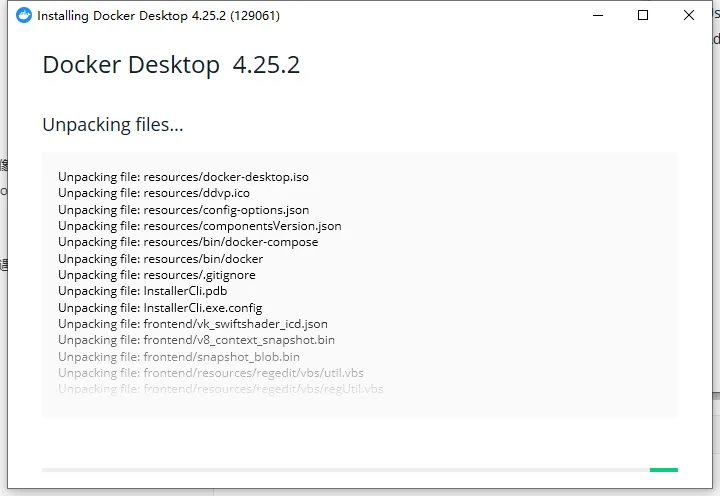Select the line 'resources/componentsVersion.json'
Image resolution: width=720 pixels, height=496 pixels.
coord(200,226)
